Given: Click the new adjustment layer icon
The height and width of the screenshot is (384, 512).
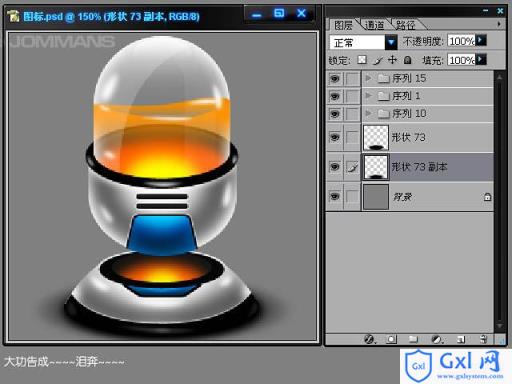Looking at the screenshot, I should (437, 339).
